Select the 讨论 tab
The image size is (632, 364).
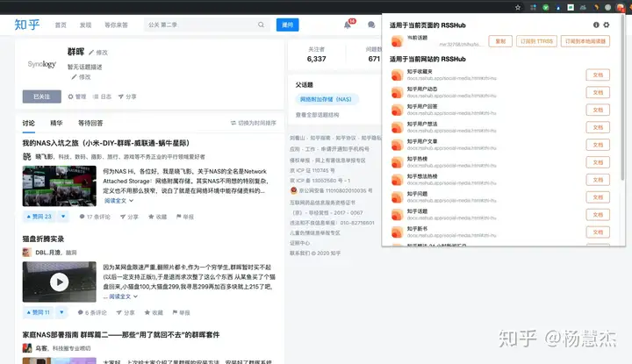click(x=29, y=123)
